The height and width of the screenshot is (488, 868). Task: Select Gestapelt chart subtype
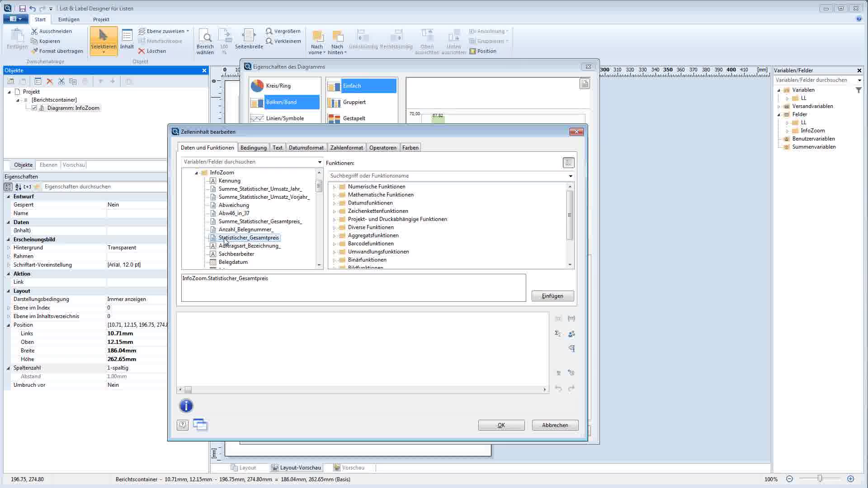[362, 118]
